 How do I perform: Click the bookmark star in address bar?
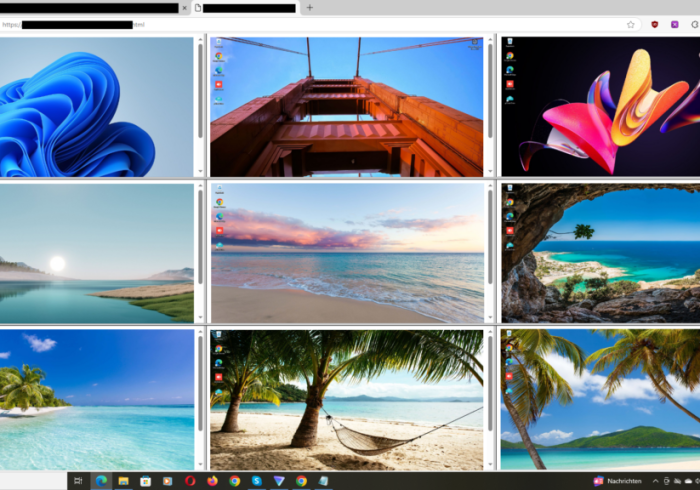(631, 24)
